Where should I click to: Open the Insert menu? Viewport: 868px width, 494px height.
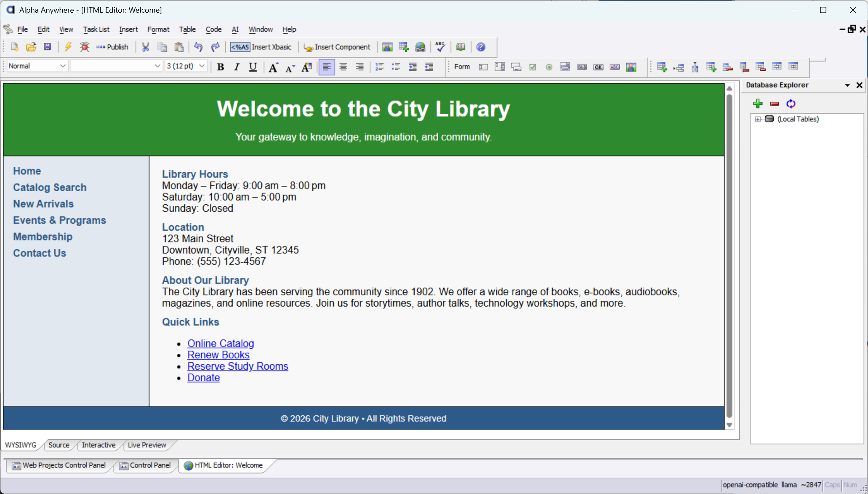click(x=128, y=29)
